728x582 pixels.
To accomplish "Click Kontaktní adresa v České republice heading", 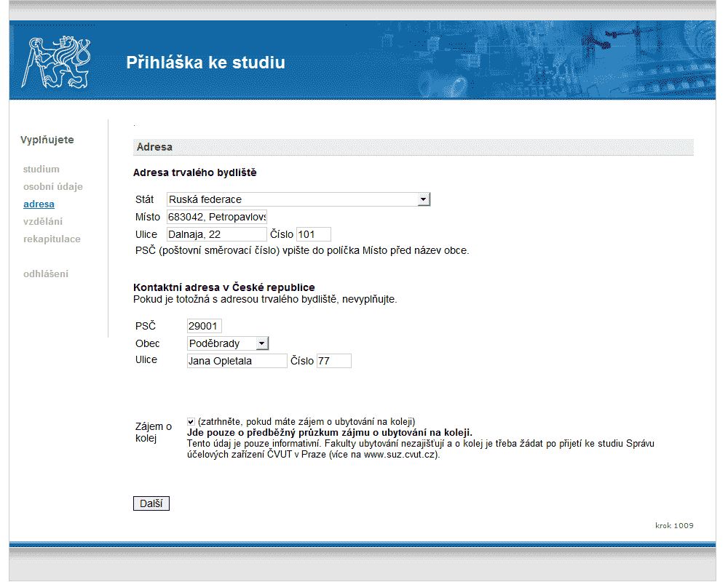I will [x=224, y=287].
